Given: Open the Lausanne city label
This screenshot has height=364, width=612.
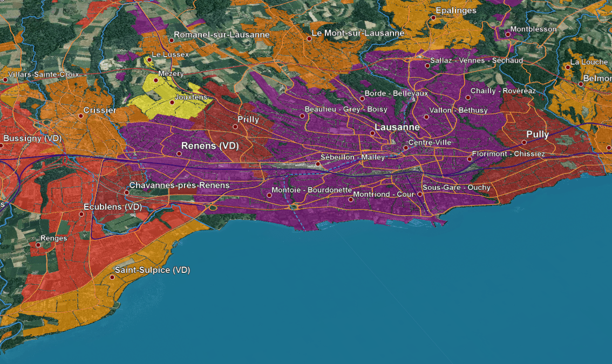Looking at the screenshot, I should (x=397, y=127).
